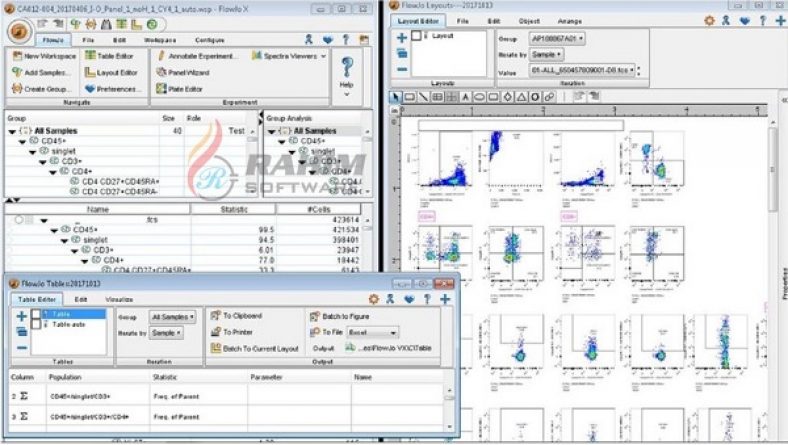788x445 pixels.
Task: Open Object tab in Layouts window
Action: click(x=529, y=21)
